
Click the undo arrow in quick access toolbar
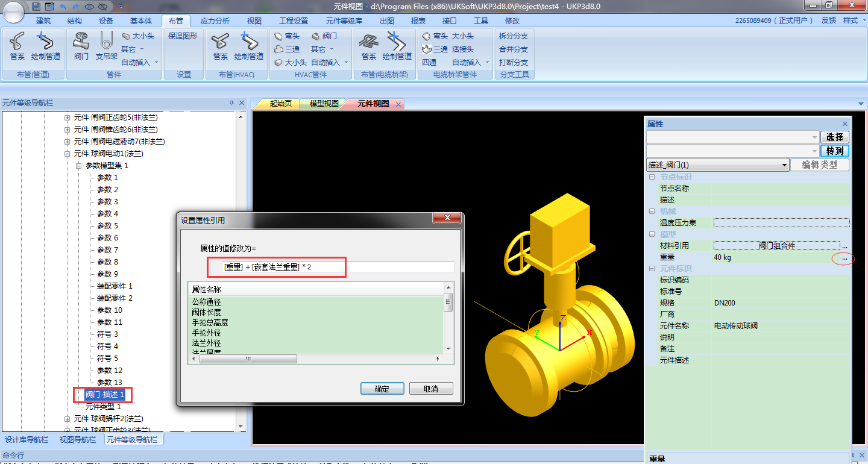tap(62, 7)
